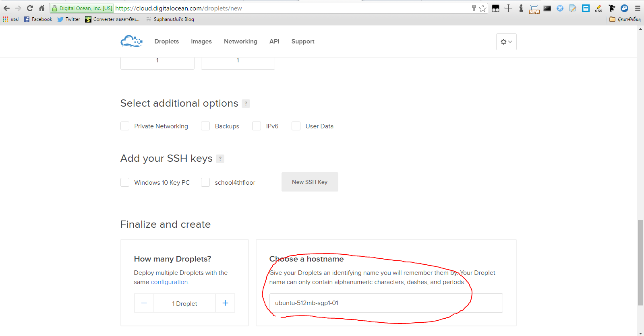Tick the User Data checkbox

[x=296, y=126]
